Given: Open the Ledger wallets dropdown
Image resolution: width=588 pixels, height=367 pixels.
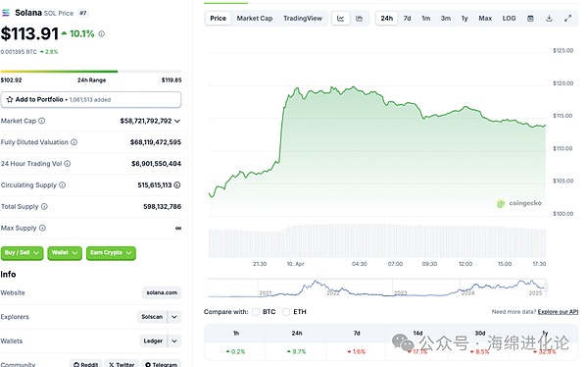Looking at the screenshot, I should pos(174,341).
